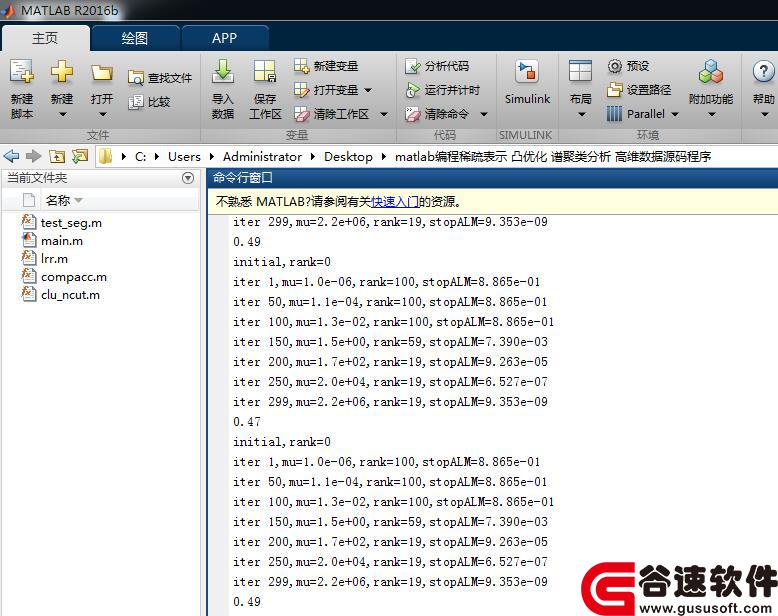Click Analyze Code (分析代码)
The height and width of the screenshot is (616, 778).
437,65
